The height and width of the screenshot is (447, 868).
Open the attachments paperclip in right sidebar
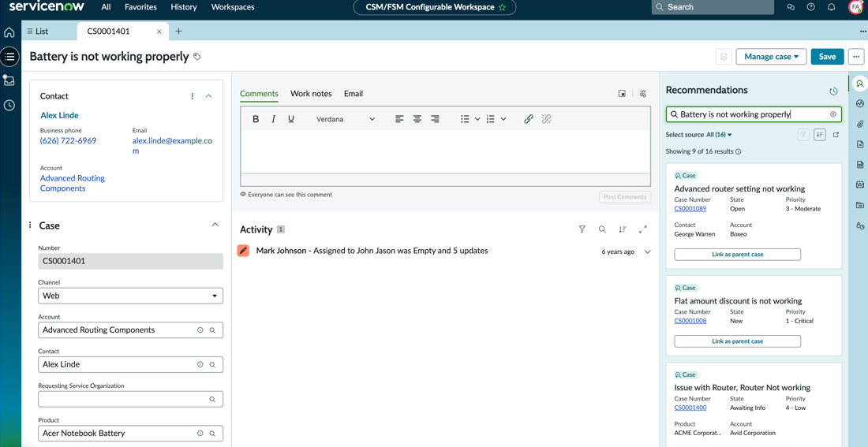(x=859, y=124)
